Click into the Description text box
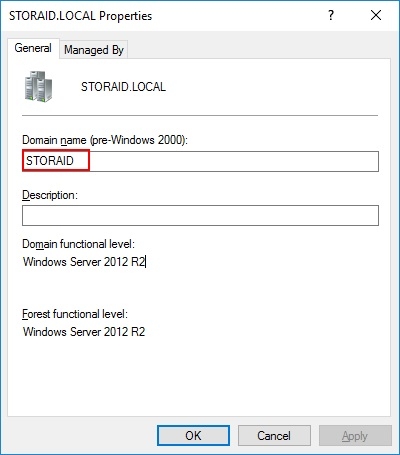Image resolution: width=400 pixels, height=455 pixels. pyautogui.click(x=200, y=215)
